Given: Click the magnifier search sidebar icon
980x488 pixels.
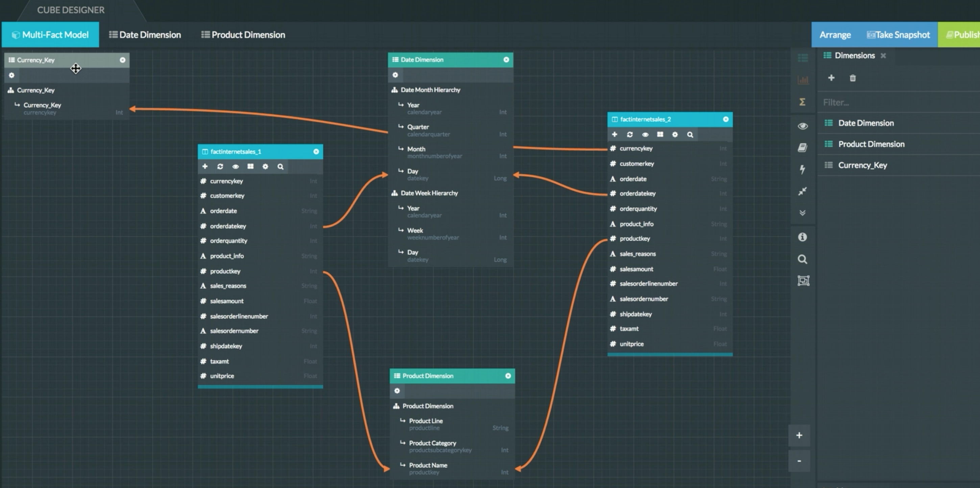Looking at the screenshot, I should 803,260.
